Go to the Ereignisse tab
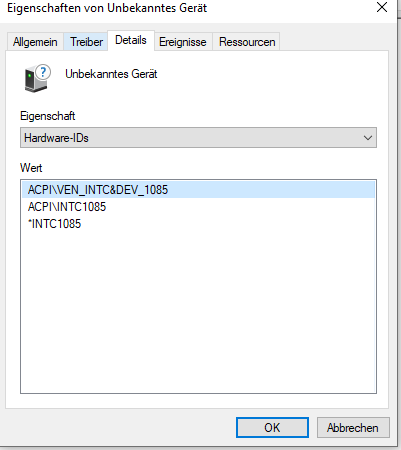 [183, 42]
